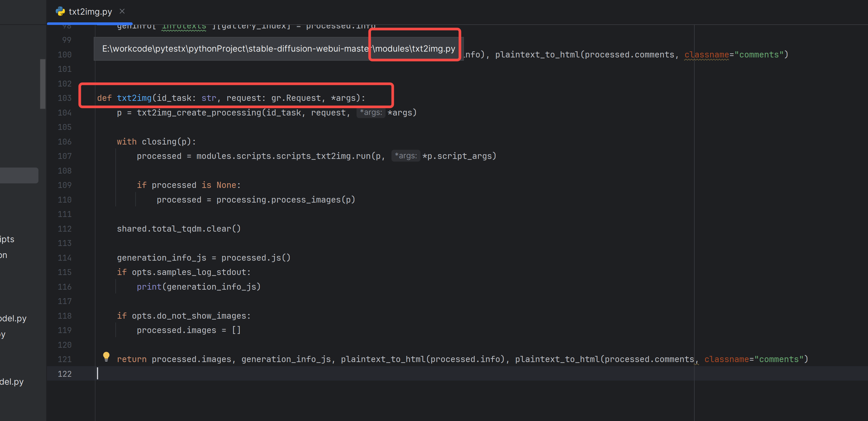The height and width of the screenshot is (421, 868).
Task: Close the txt2img.py tab
Action: point(122,11)
